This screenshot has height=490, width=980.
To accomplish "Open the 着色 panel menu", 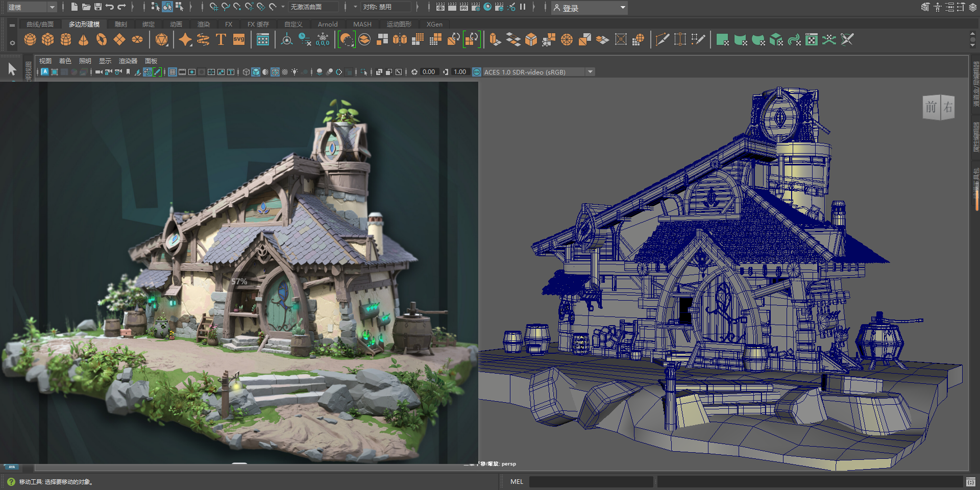I will coord(65,61).
